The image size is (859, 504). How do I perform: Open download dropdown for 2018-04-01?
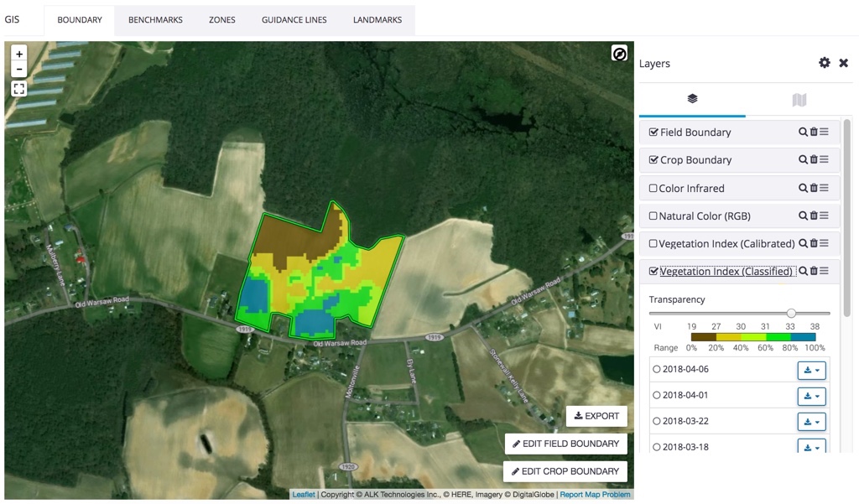[x=811, y=396]
